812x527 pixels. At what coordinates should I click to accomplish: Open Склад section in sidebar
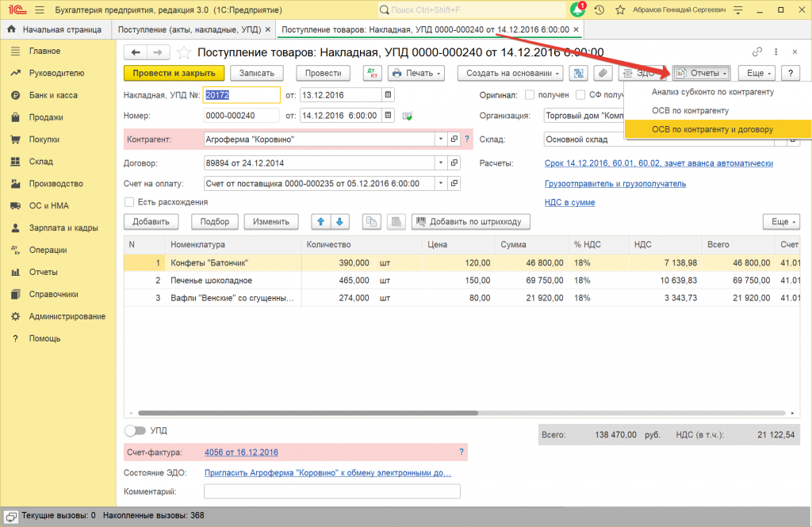coord(41,162)
